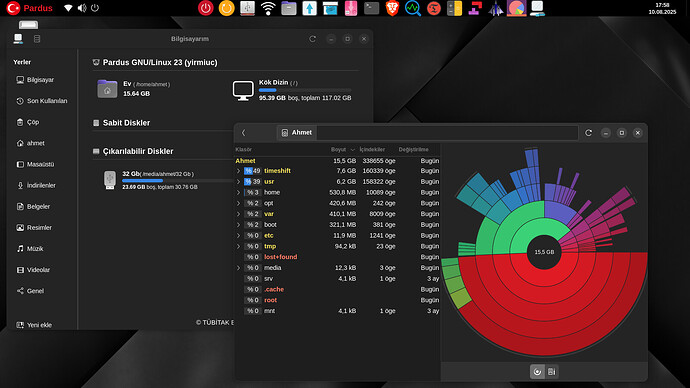Switch to rings chart view
The height and width of the screenshot is (388, 690).
[537, 372]
